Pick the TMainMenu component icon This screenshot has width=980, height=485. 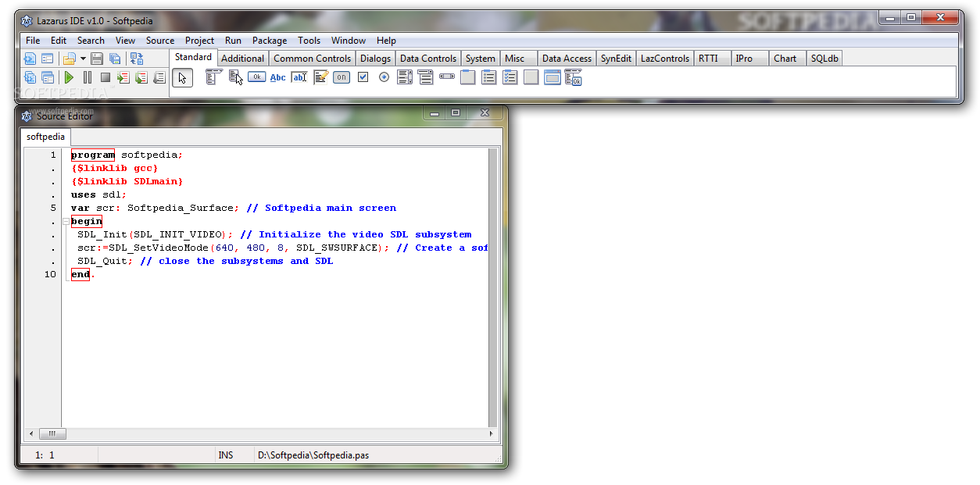[x=214, y=77]
